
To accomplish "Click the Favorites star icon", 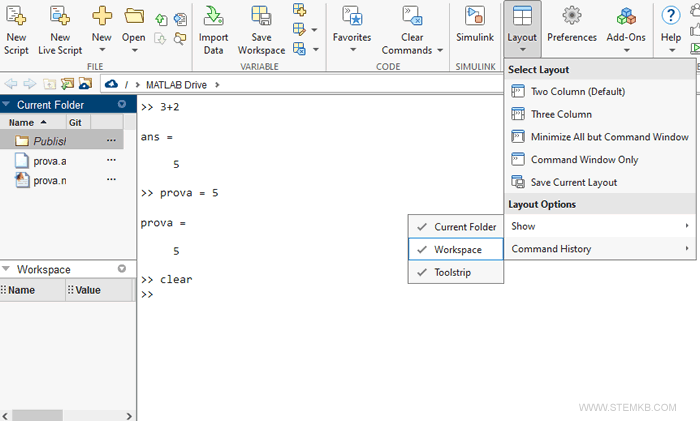I will pos(352,15).
